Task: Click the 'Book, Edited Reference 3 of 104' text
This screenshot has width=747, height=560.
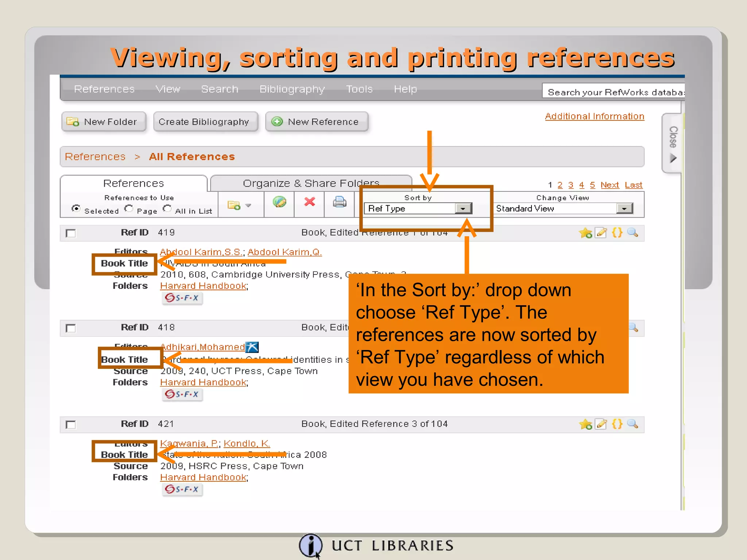Action: coord(375,424)
